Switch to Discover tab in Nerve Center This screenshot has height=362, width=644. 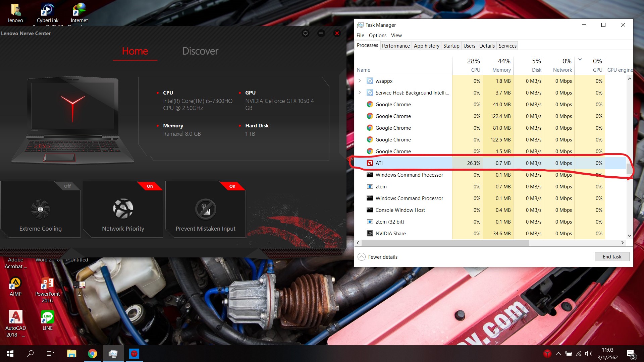coord(200,51)
